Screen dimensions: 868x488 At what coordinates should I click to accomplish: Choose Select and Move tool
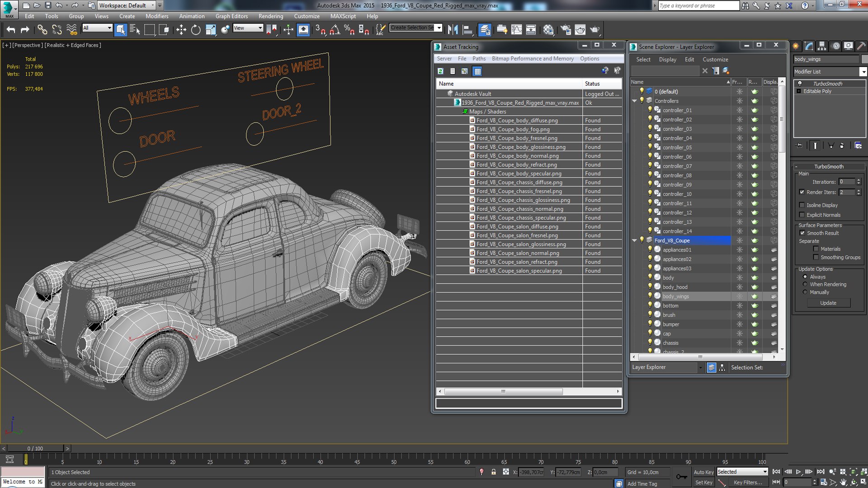pos(181,30)
